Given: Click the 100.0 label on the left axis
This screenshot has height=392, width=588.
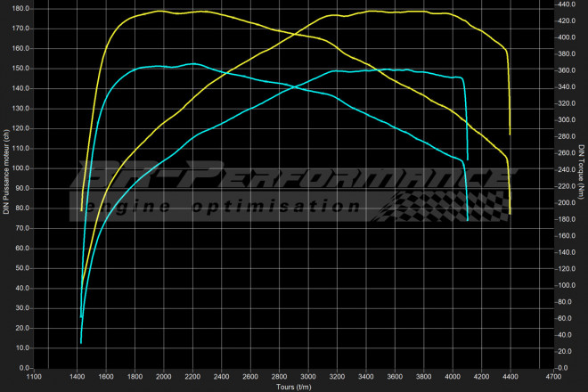Looking at the screenshot, I should tap(20, 167).
